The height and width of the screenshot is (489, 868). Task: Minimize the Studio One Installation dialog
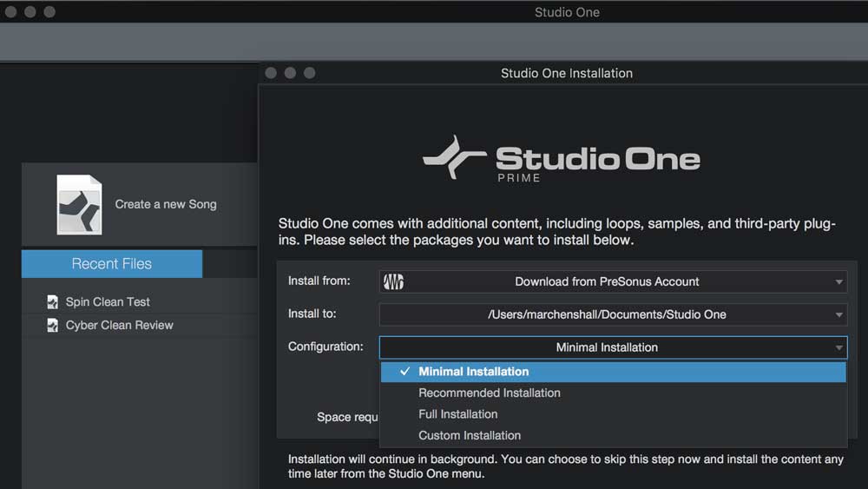click(291, 73)
